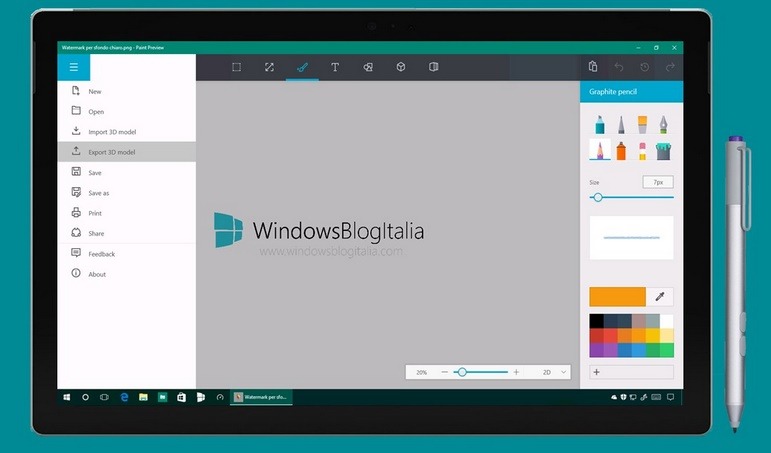The image size is (771, 453).
Task: Choose the ink nib pen brush
Action: pyautogui.click(x=663, y=124)
